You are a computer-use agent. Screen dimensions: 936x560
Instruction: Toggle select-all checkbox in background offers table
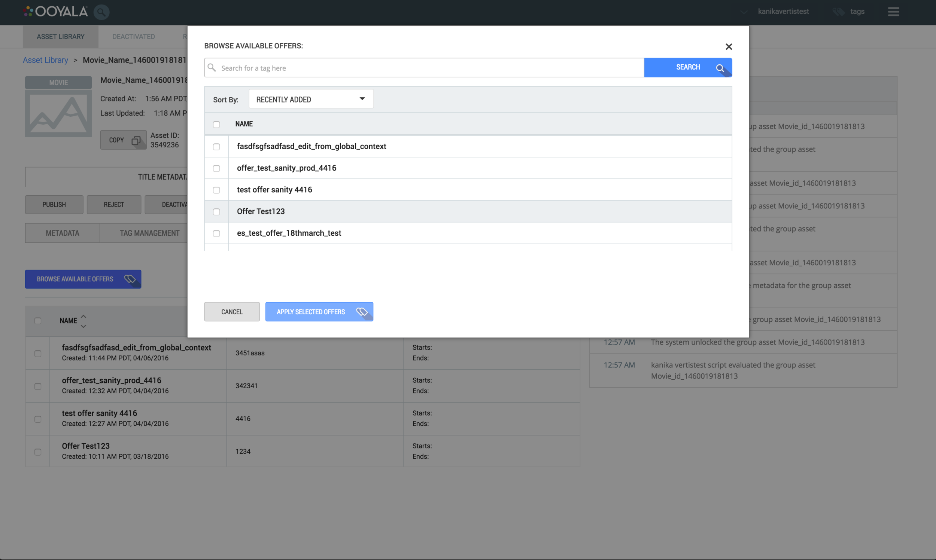click(38, 321)
